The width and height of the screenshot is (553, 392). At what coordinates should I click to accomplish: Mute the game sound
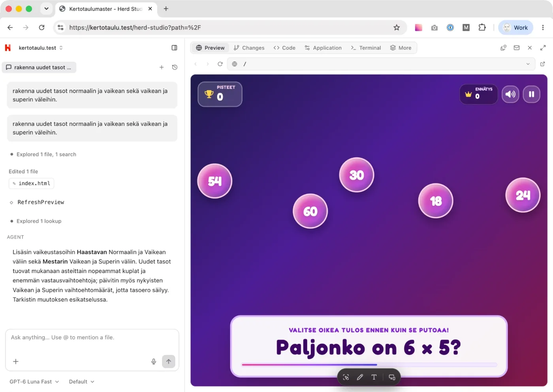[510, 94]
